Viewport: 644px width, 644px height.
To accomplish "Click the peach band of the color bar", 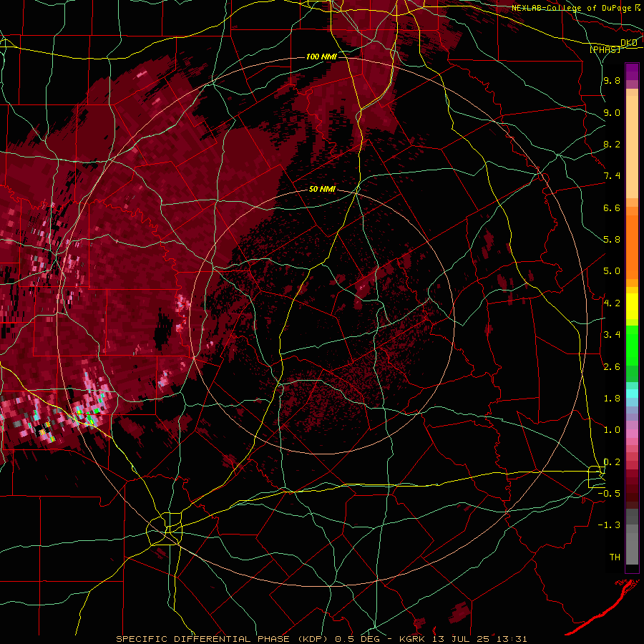I will click(632, 147).
